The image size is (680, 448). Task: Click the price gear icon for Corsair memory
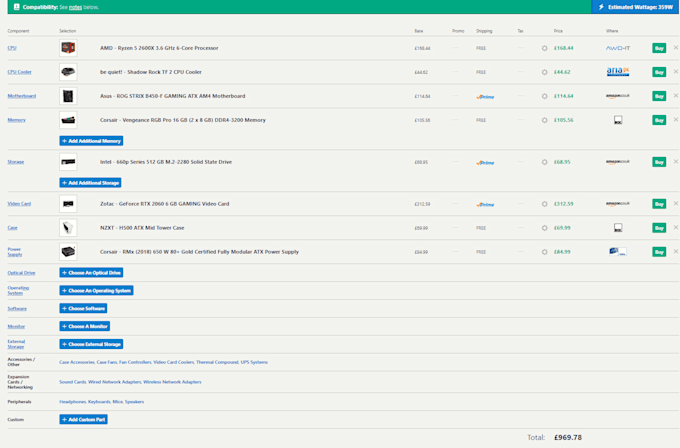(x=544, y=120)
